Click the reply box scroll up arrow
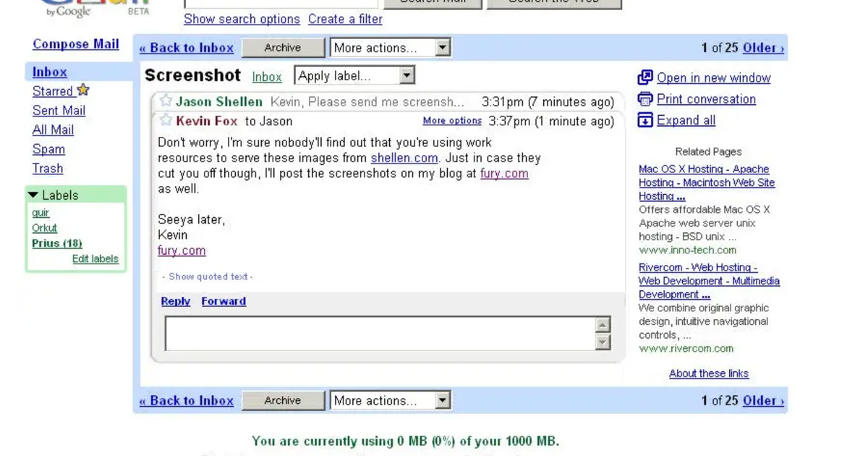Image resolution: width=868 pixels, height=456 pixels. point(603,324)
